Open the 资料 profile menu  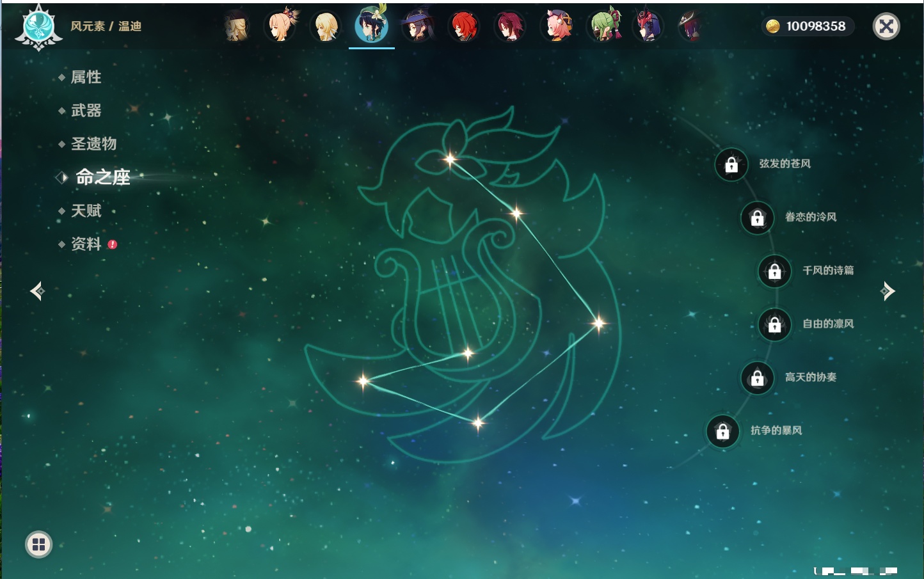coord(86,244)
